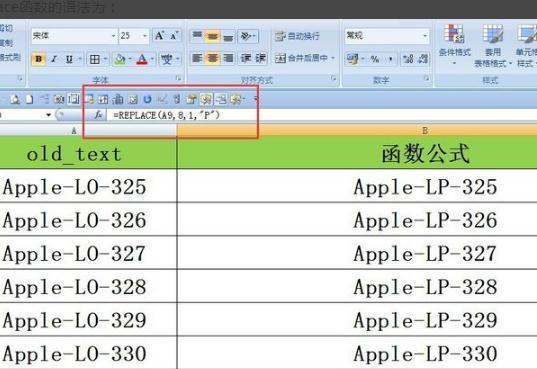537x369 pixels.
Task: Toggle Bold formatting button
Action: point(38,59)
